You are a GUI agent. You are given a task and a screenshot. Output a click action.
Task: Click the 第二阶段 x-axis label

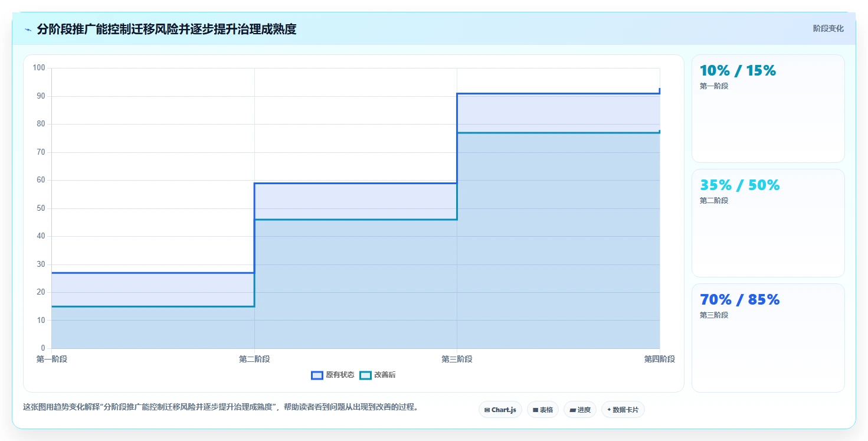coord(254,359)
